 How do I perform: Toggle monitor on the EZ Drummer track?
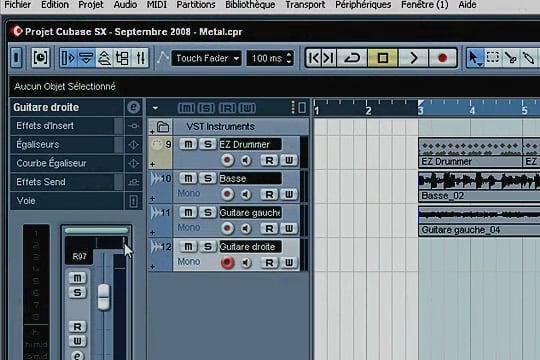[246, 160]
